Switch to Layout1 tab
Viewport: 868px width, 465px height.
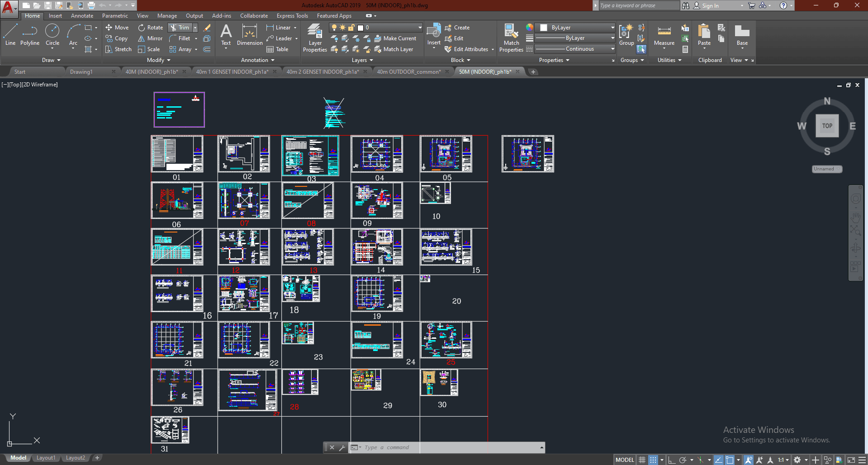tap(46, 458)
